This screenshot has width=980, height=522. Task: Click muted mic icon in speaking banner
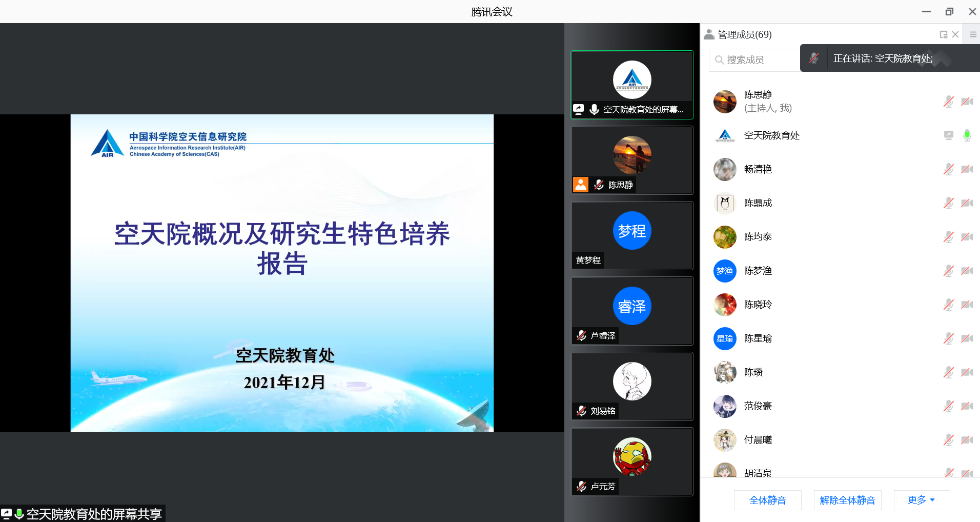814,58
